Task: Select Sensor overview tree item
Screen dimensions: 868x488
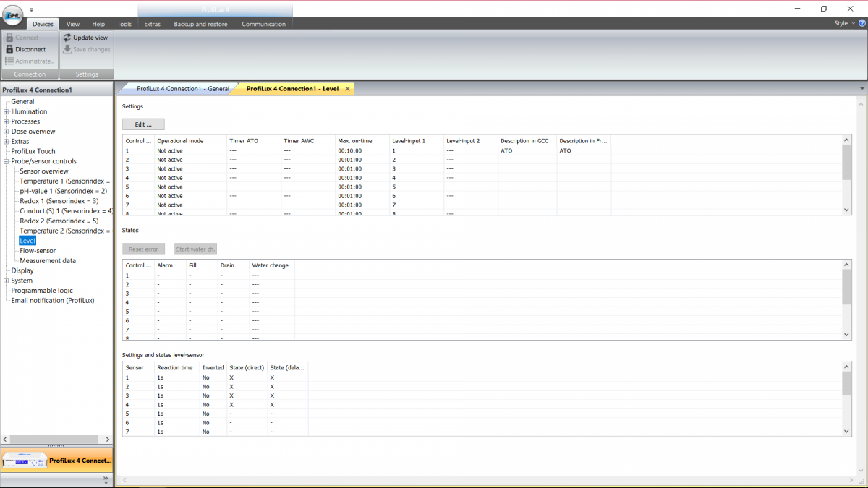Action: point(44,171)
